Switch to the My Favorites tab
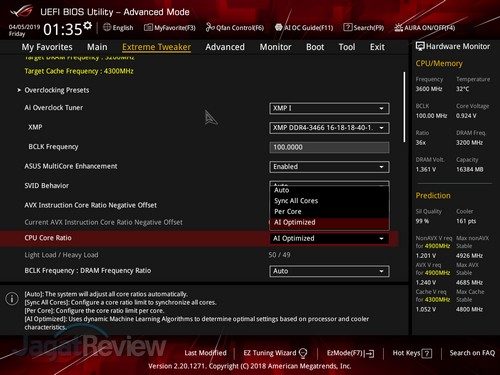Screen dimensions: 500x375 point(47,47)
